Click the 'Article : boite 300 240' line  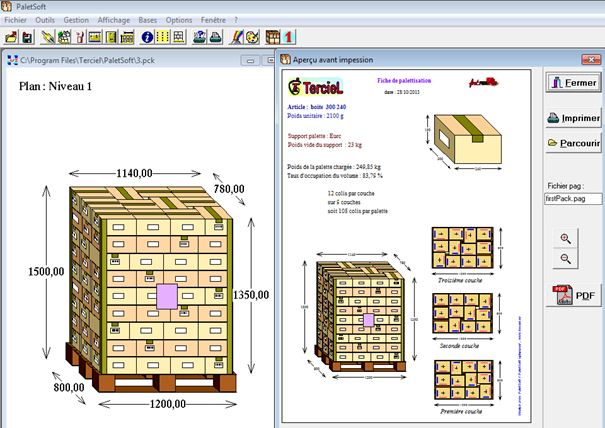316,107
